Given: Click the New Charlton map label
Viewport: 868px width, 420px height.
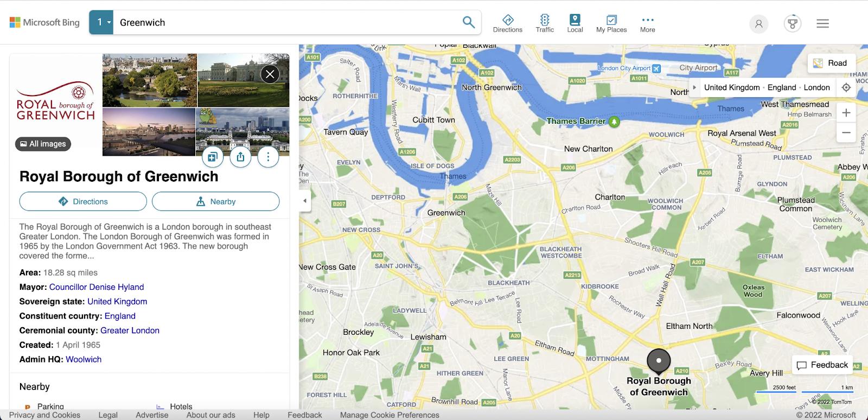Looking at the screenshot, I should pos(589,149).
